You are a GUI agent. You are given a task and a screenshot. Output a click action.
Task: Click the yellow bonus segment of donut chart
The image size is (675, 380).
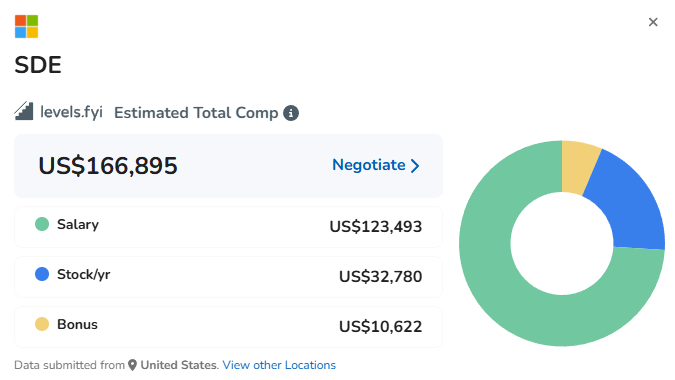coord(578,166)
